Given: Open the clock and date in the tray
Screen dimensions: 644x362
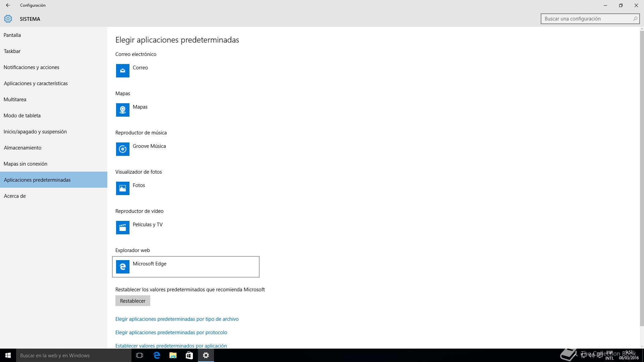Looking at the screenshot, I should 629,355.
